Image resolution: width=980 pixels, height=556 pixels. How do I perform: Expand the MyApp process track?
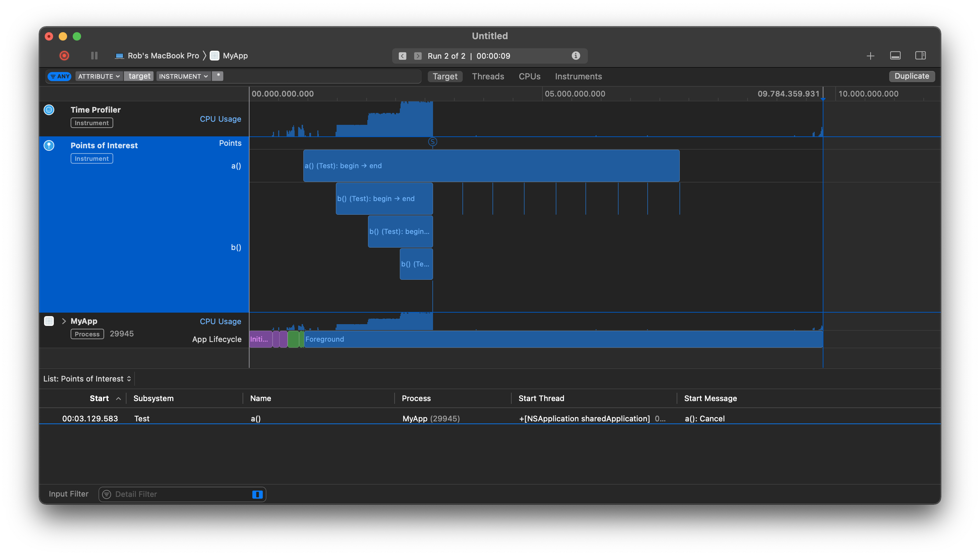click(x=64, y=321)
